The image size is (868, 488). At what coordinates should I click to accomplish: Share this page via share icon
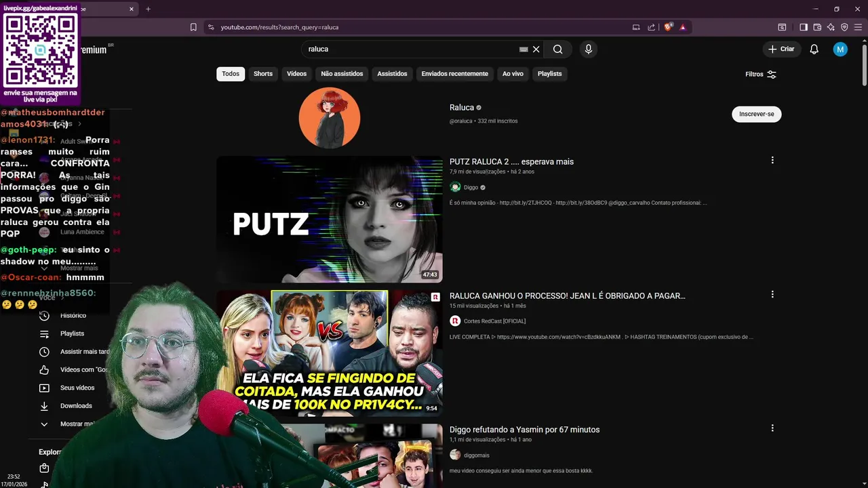point(652,27)
